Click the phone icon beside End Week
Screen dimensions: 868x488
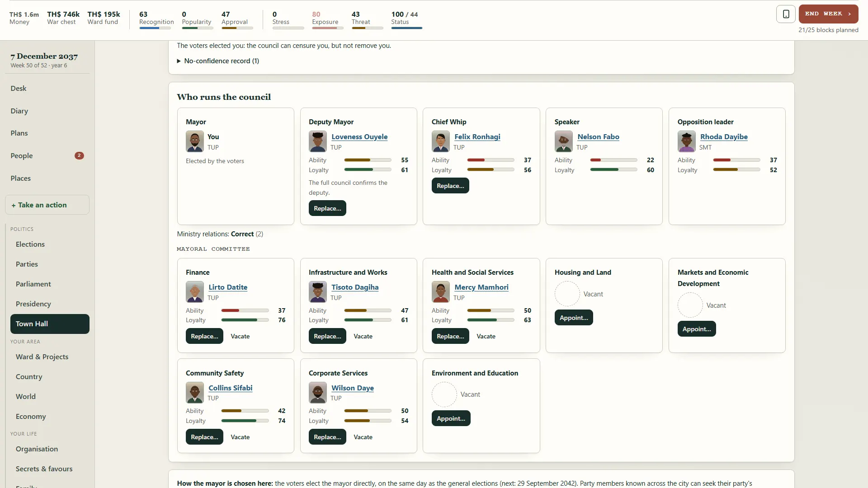[786, 14]
